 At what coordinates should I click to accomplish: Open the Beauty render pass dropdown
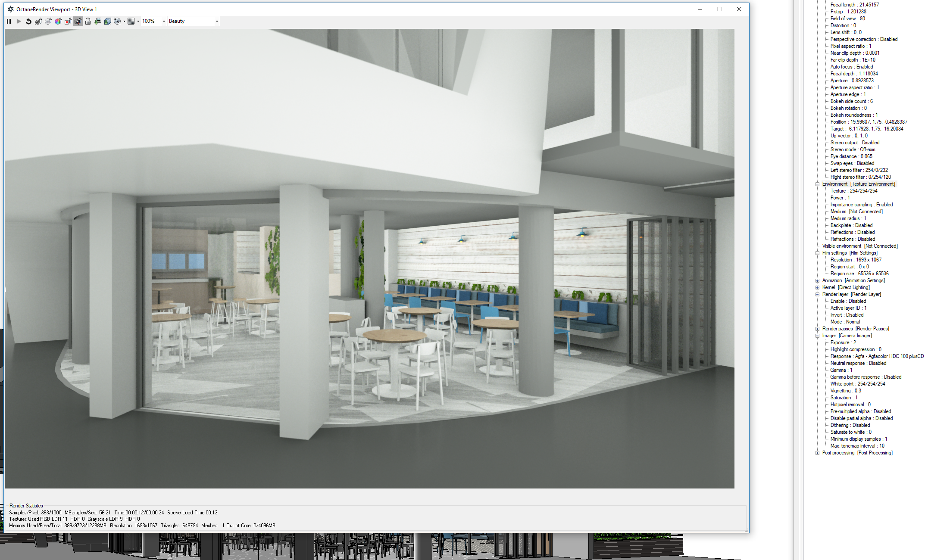[217, 21]
